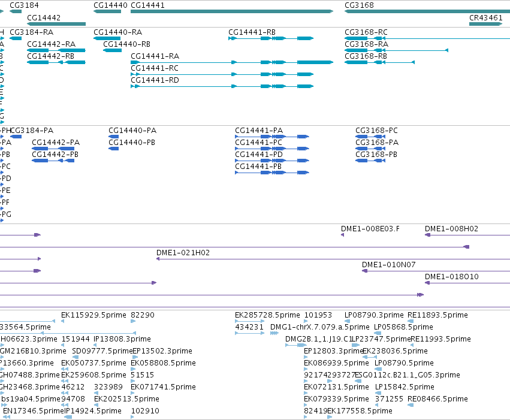Select EST EK202513.5prime

point(126,399)
